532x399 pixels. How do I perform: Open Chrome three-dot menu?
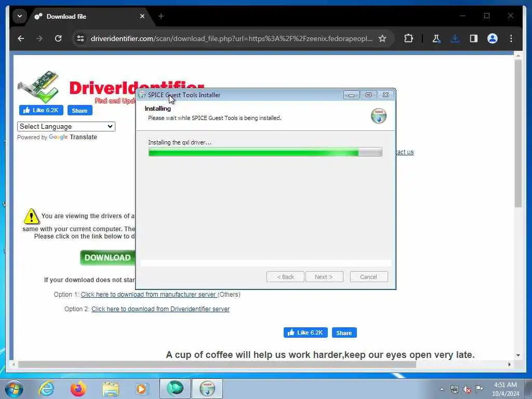coord(511,38)
